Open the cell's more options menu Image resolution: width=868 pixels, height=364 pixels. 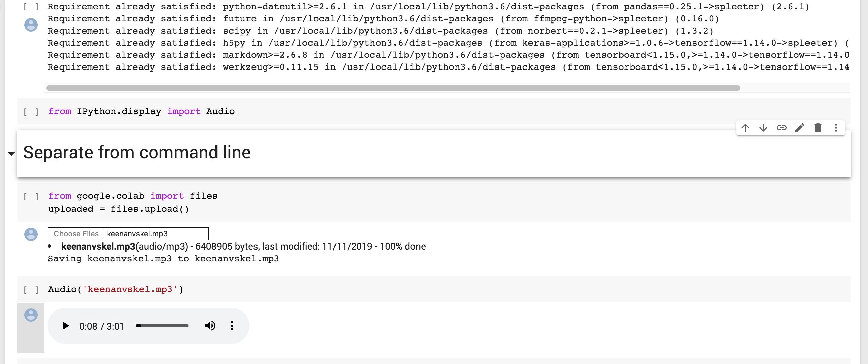pos(836,128)
